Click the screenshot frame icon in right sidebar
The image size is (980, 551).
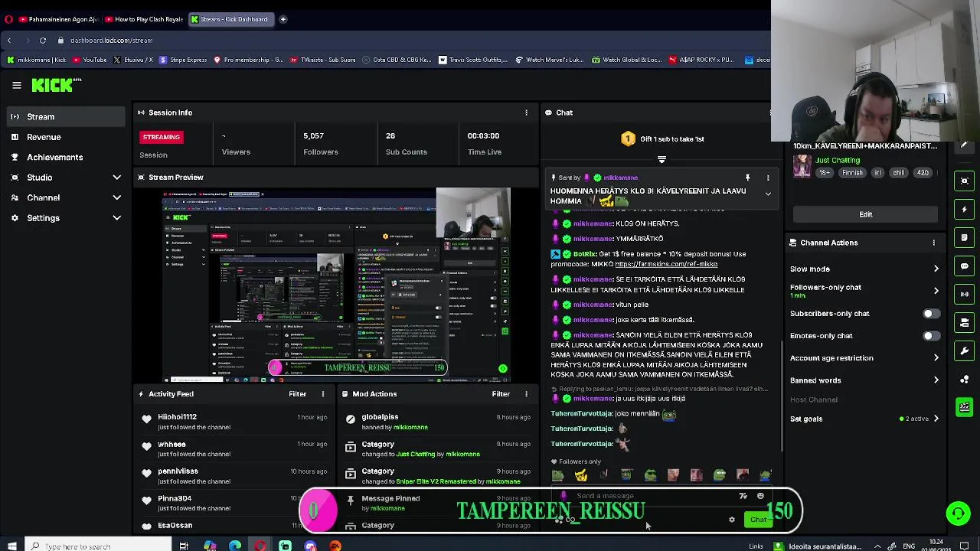click(x=965, y=181)
